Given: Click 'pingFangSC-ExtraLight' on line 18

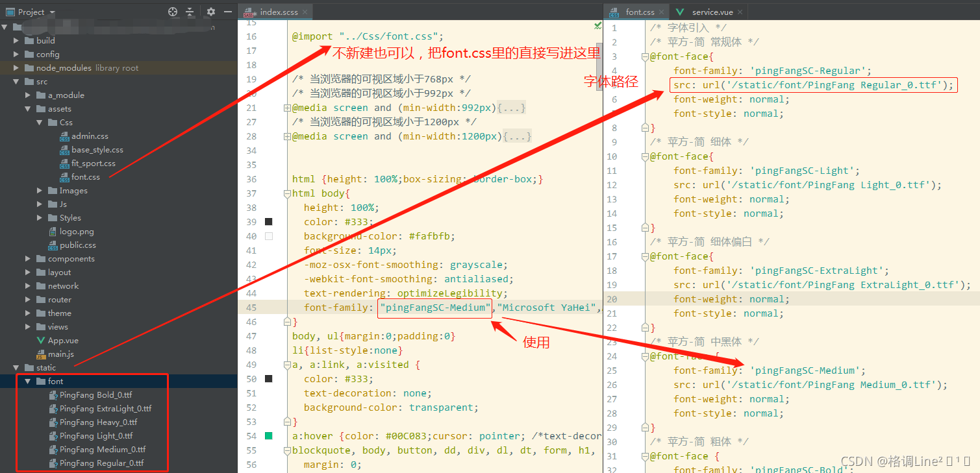Looking at the screenshot, I should tap(816, 271).
